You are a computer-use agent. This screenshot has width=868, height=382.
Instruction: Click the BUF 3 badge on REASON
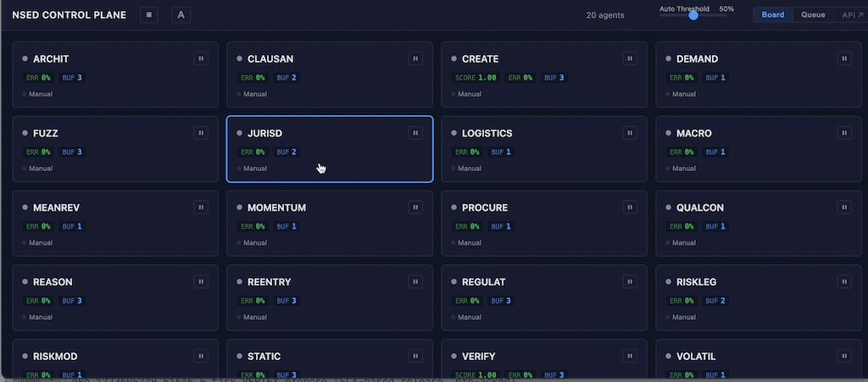[x=73, y=301]
